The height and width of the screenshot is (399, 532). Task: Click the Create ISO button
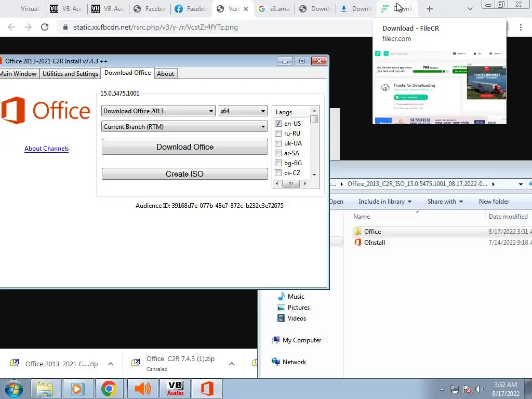point(185,174)
